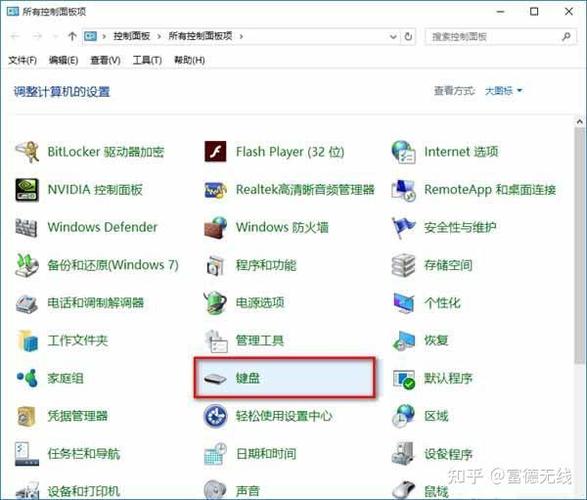The height and width of the screenshot is (500, 587).
Task: Open the 声音 speaker icon
Action: (215, 490)
